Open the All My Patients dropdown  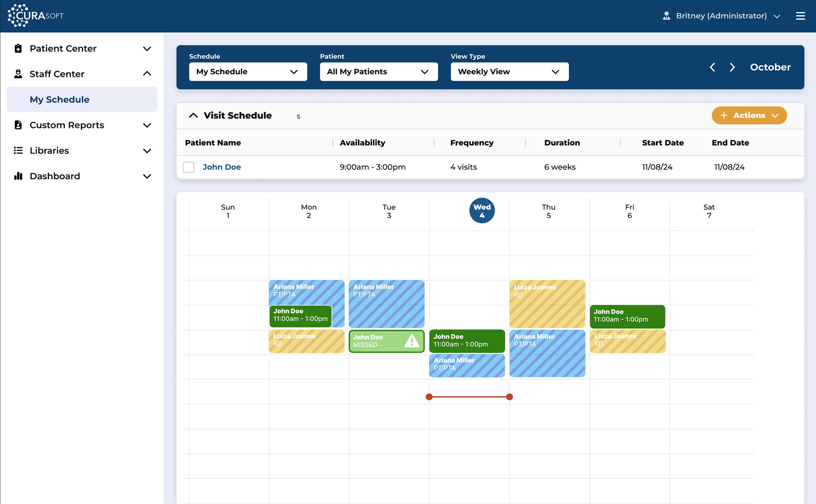coord(378,71)
